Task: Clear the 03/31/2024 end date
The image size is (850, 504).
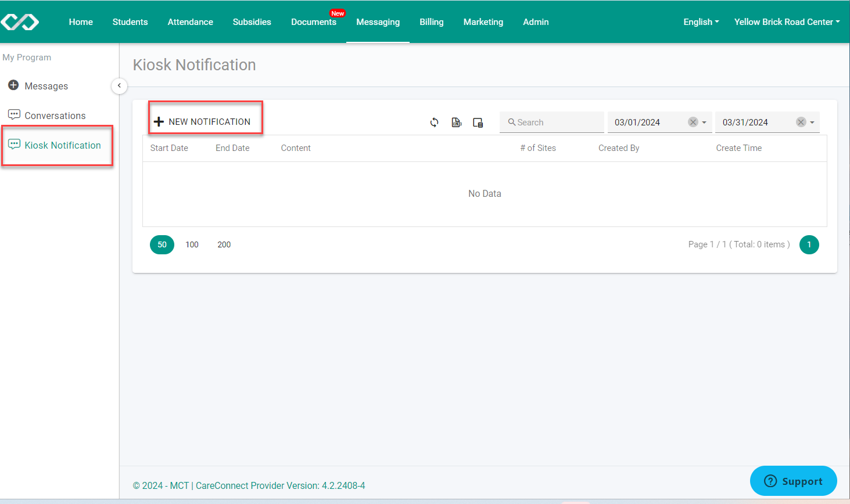Action: tap(801, 122)
